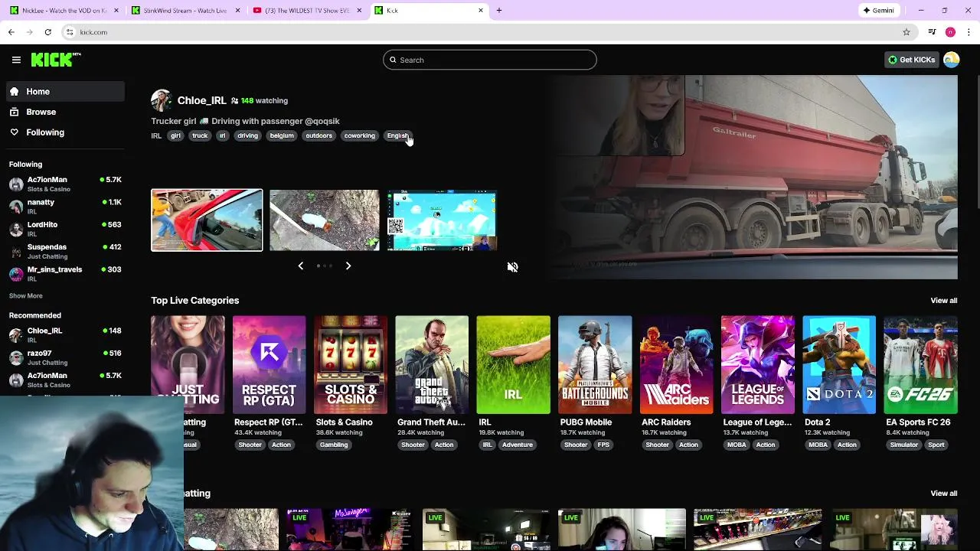Screen dimensions: 980x551
Task: Open Respect RP (GTA) category
Action: click(x=269, y=364)
